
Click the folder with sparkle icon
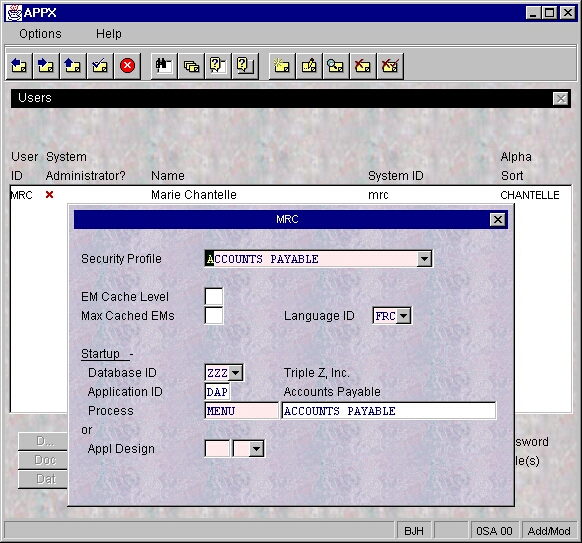click(282, 66)
